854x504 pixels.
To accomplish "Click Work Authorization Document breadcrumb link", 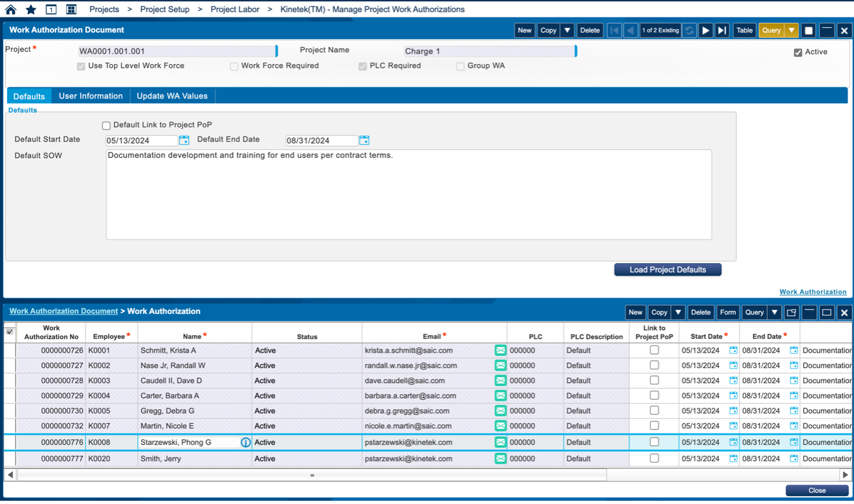I will (x=63, y=311).
